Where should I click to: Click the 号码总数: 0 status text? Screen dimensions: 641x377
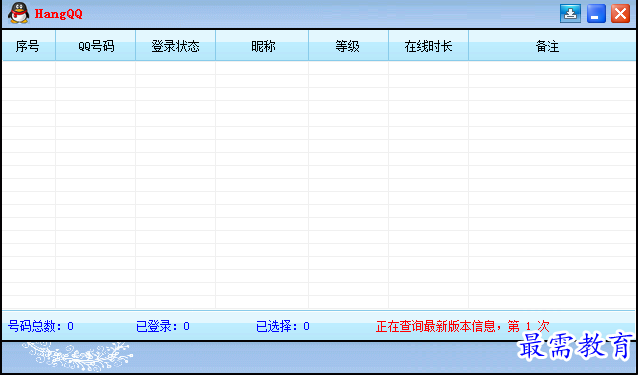tap(41, 326)
